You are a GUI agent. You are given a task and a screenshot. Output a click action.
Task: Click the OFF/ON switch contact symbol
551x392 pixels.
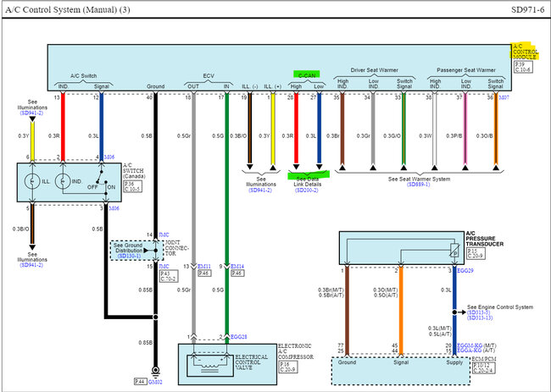point(103,178)
